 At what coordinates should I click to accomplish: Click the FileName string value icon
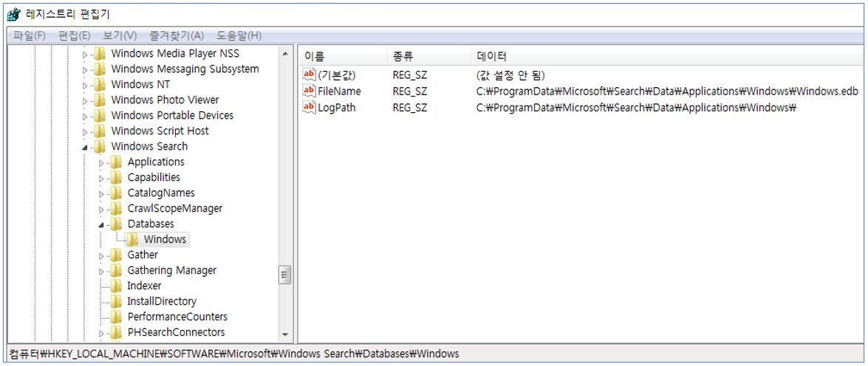tap(309, 91)
